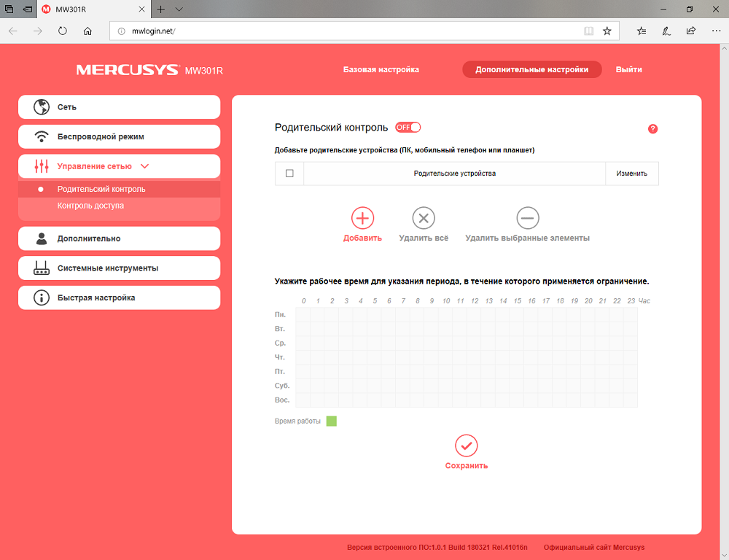Click the Пн. row label in schedule
This screenshot has height=560, width=729.
tap(281, 315)
